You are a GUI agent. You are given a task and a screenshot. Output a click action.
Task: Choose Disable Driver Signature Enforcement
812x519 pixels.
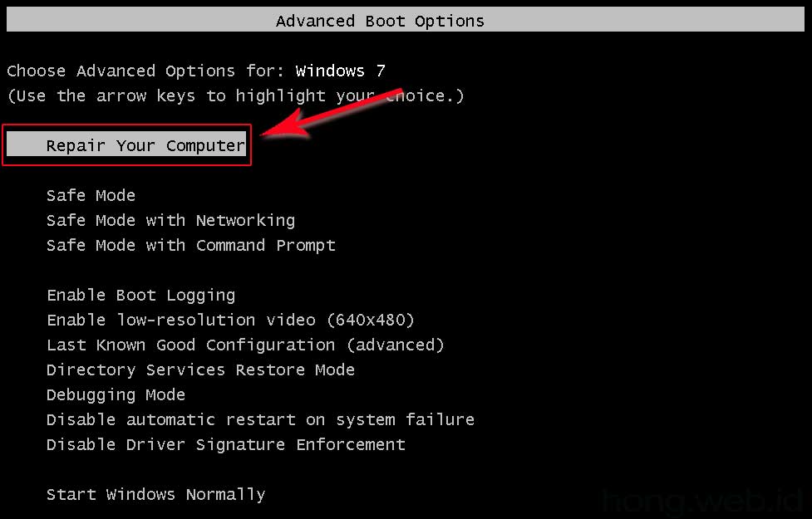coord(225,445)
